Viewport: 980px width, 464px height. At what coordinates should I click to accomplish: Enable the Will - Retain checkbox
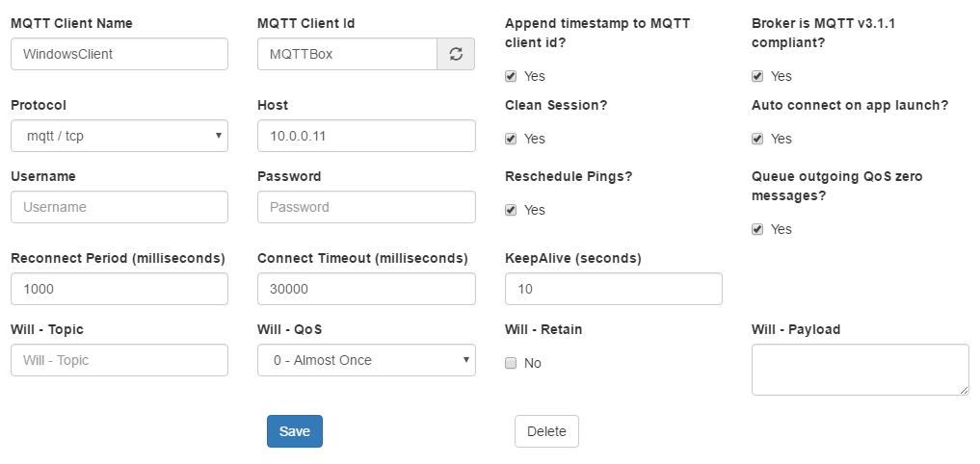click(511, 363)
